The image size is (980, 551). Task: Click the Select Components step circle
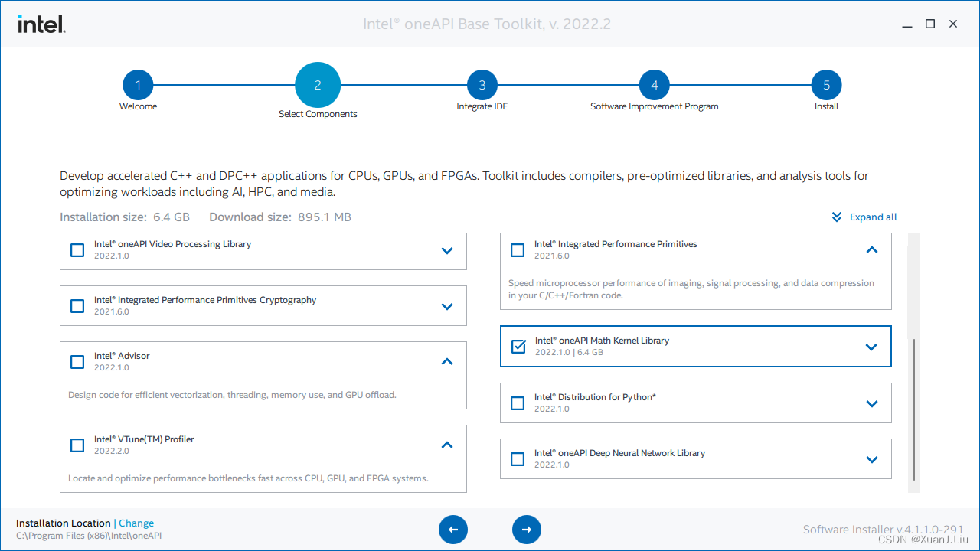318,84
